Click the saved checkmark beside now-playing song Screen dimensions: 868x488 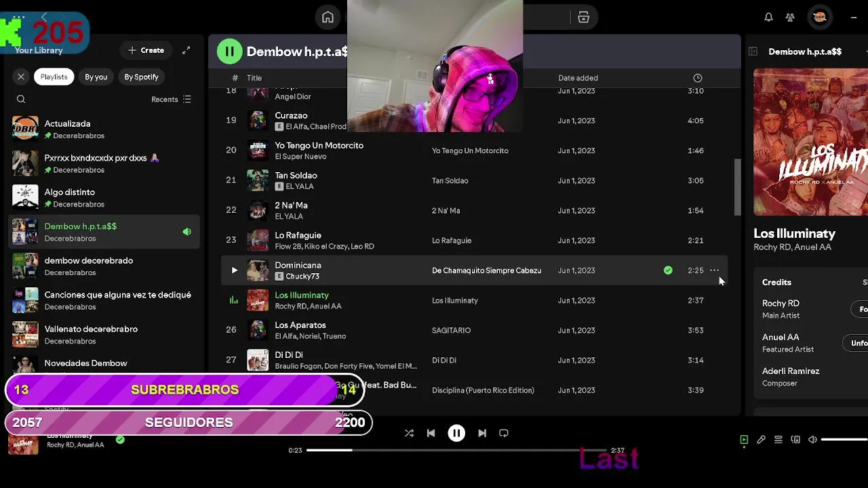(120, 440)
